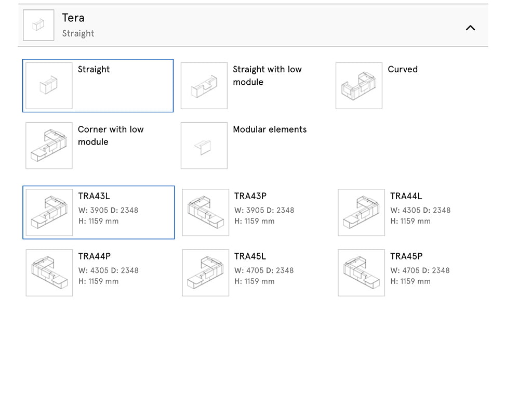Screen dimensions: 532x416
Task: Click the 'TRA44L' model name
Action: coord(406,196)
